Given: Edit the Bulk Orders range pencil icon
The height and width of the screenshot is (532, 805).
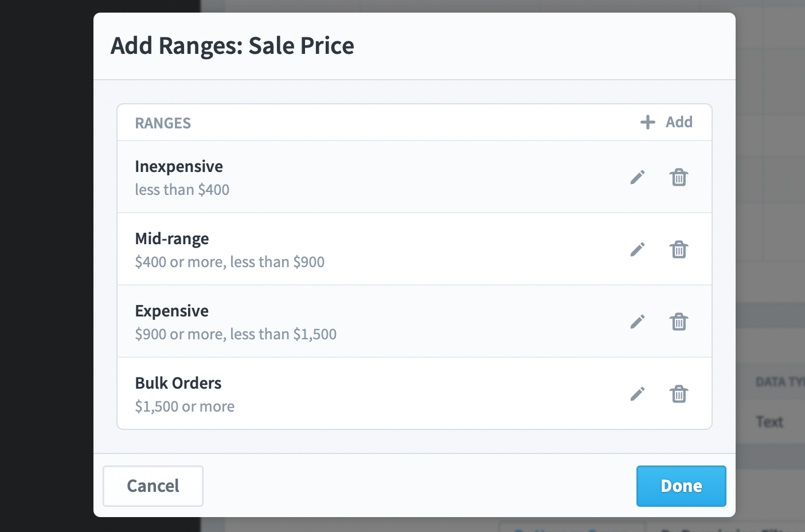Looking at the screenshot, I should tap(638, 394).
